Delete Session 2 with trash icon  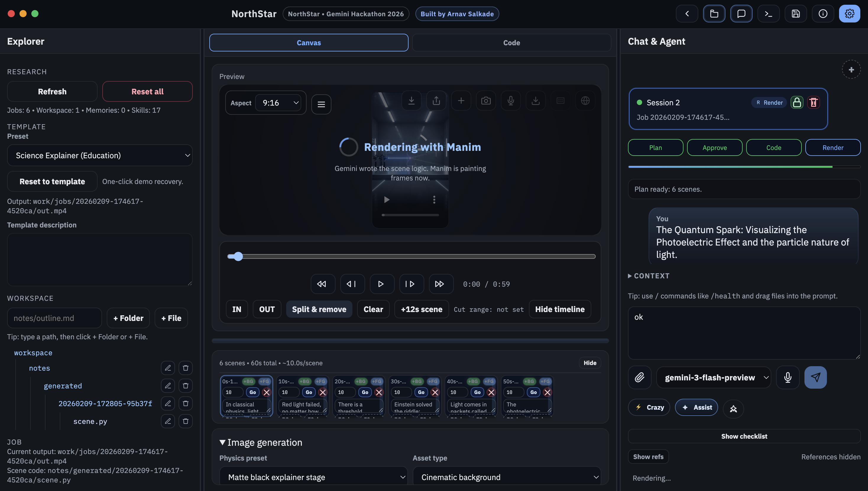(x=813, y=103)
